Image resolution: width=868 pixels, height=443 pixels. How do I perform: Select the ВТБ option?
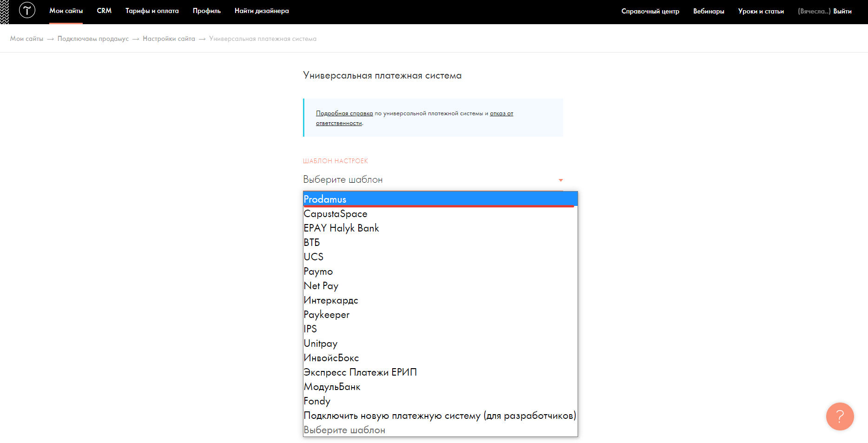(x=441, y=243)
